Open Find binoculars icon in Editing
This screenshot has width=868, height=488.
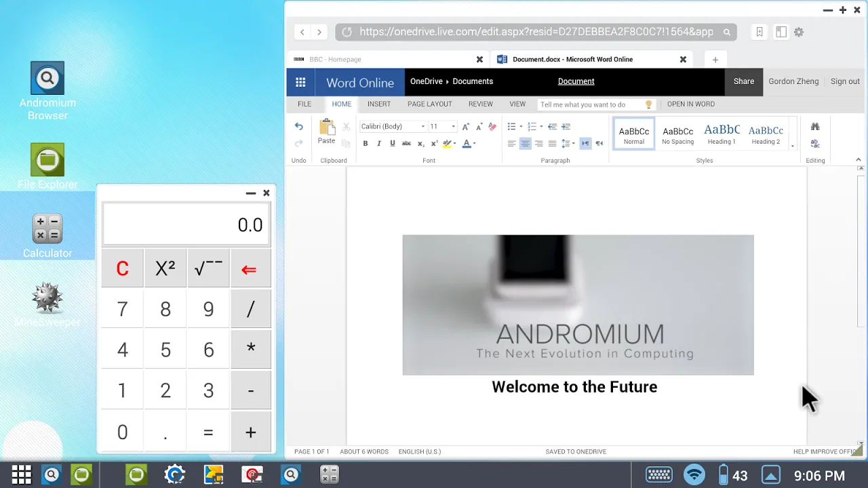815,127
